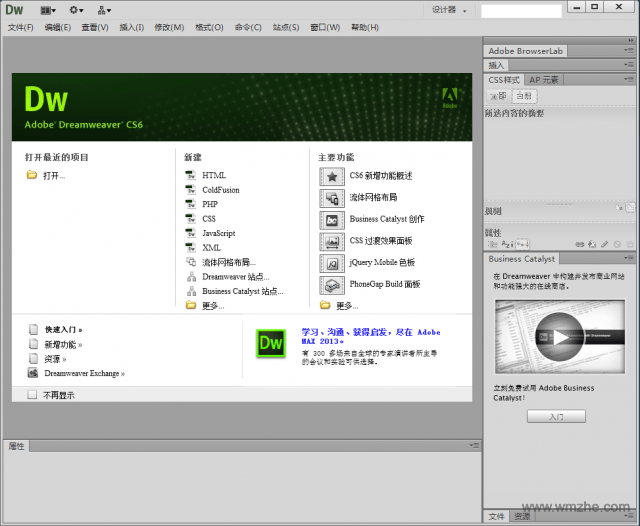Open the 站点(S) menu
Image resolution: width=640 pixels, height=526 pixels.
(286, 27)
